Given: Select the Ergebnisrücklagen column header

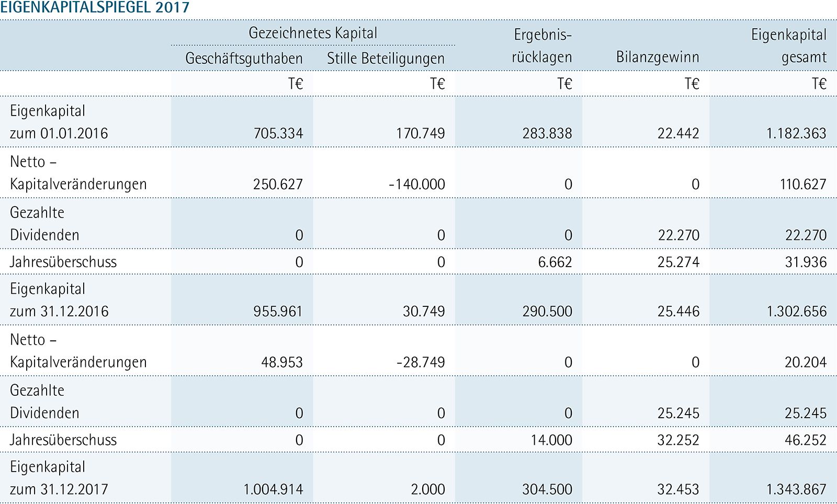Looking at the screenshot, I should [542, 46].
